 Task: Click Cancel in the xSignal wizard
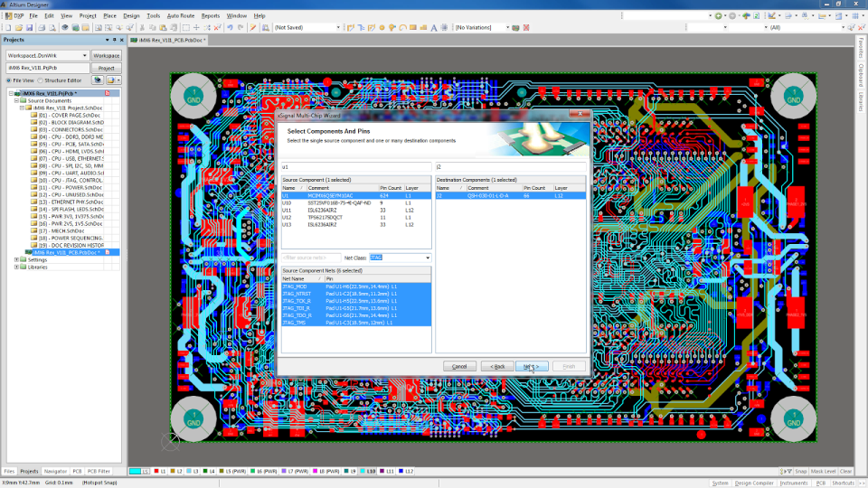pyautogui.click(x=459, y=366)
